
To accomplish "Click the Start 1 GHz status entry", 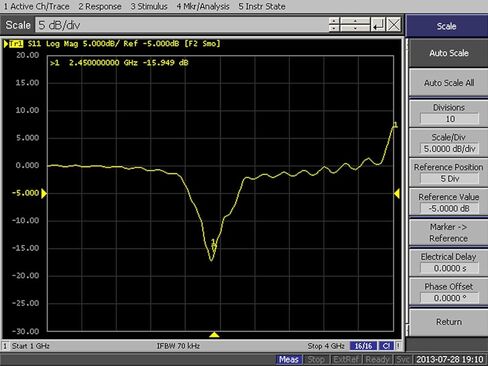I will click(31, 346).
